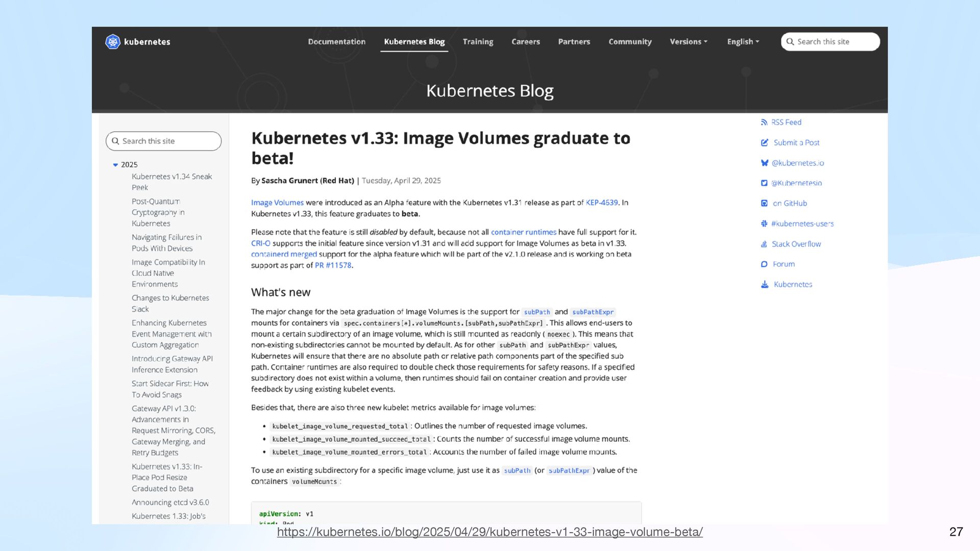Open 'Kubernetes v1.34 Sneak Peek' sidebar post

(171, 182)
